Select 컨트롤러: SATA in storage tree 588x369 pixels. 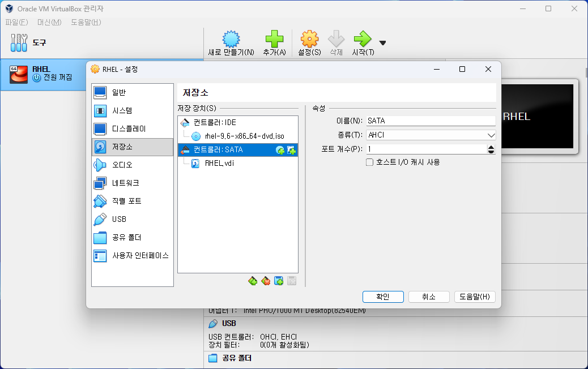(238, 150)
